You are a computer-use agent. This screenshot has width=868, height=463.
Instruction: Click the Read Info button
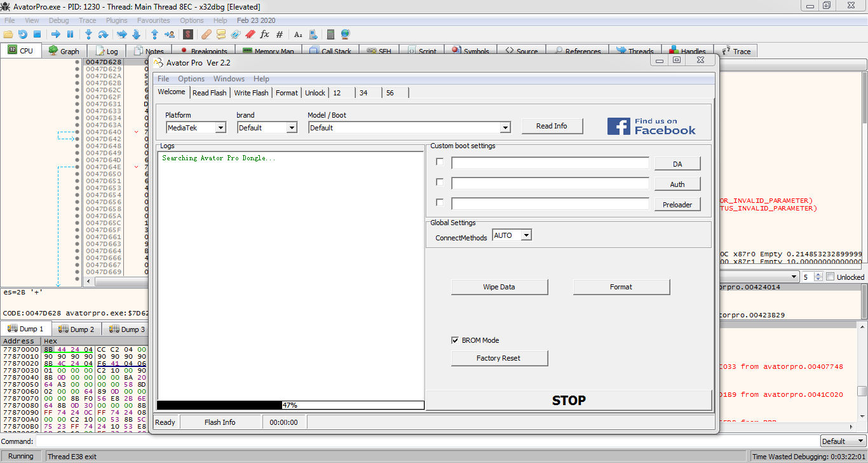(x=552, y=126)
